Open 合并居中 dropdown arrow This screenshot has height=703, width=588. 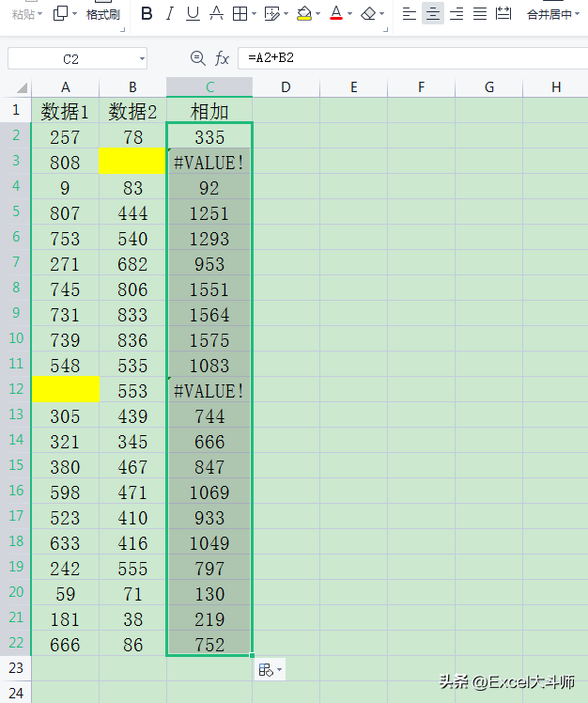pos(578,14)
